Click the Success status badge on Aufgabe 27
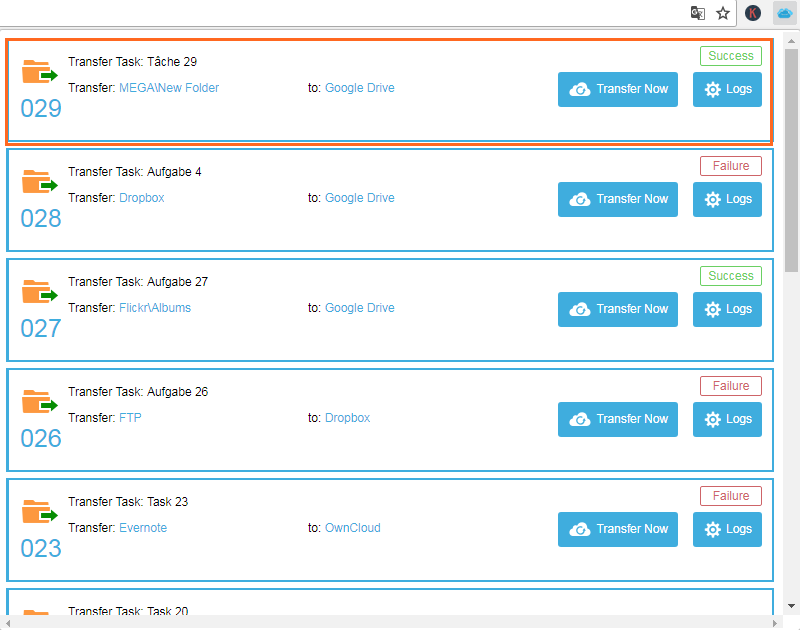The height and width of the screenshot is (630, 800). click(x=731, y=276)
